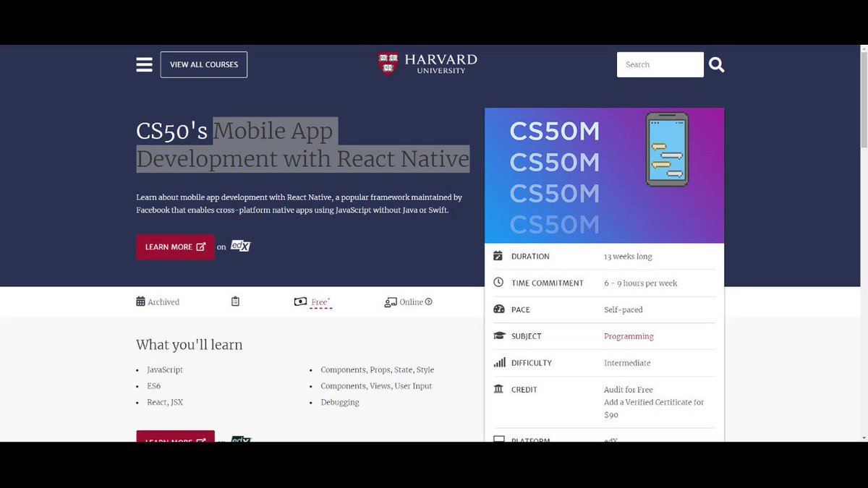
Task: Click the Online instruction icon
Action: point(391,302)
